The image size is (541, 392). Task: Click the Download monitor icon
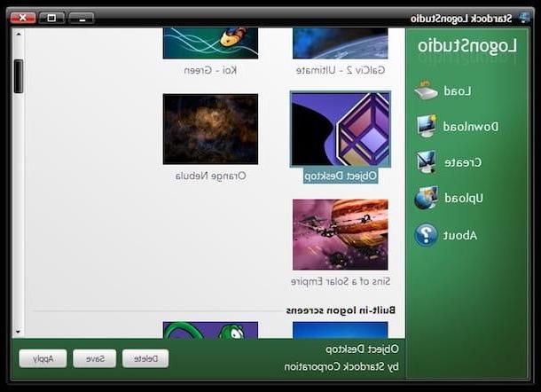[427, 126]
